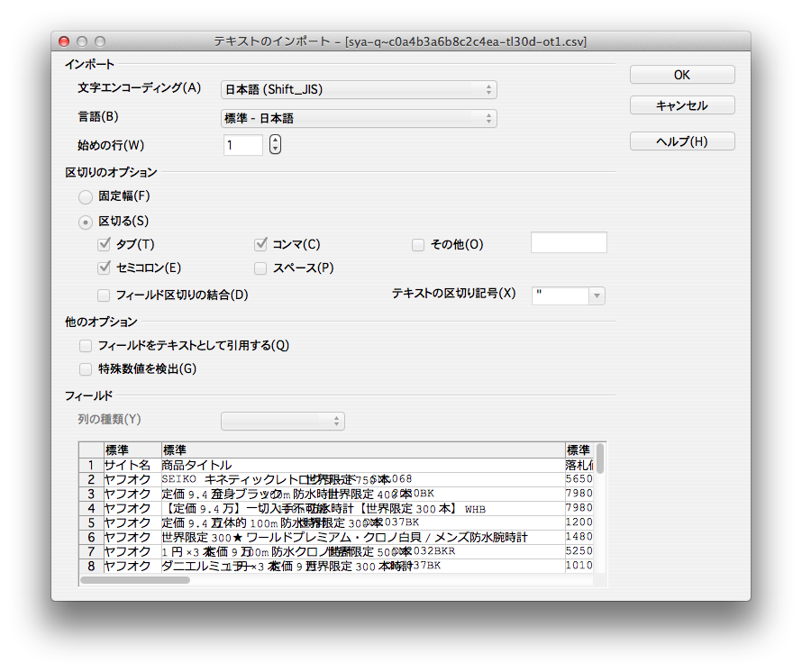
Task: Click the ヤフオク cell in row 6
Action: [132, 537]
